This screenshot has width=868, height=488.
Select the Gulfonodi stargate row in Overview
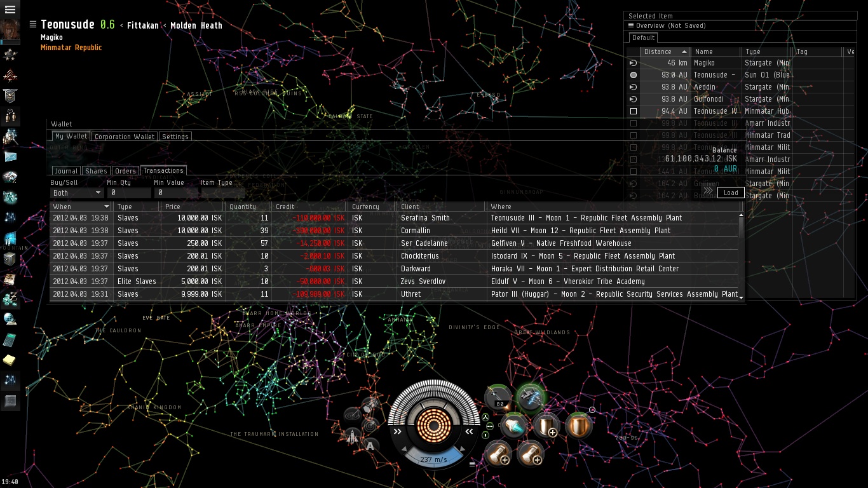click(x=742, y=99)
